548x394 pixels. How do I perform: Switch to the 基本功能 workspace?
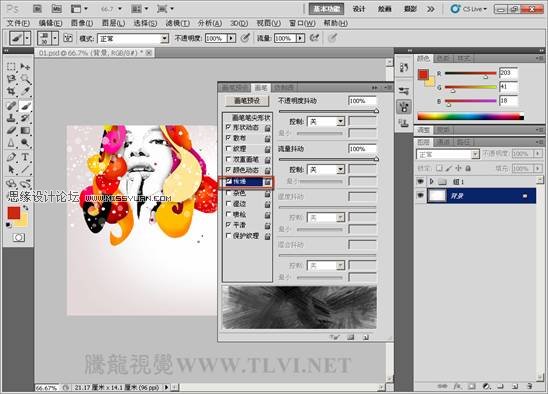(x=326, y=9)
